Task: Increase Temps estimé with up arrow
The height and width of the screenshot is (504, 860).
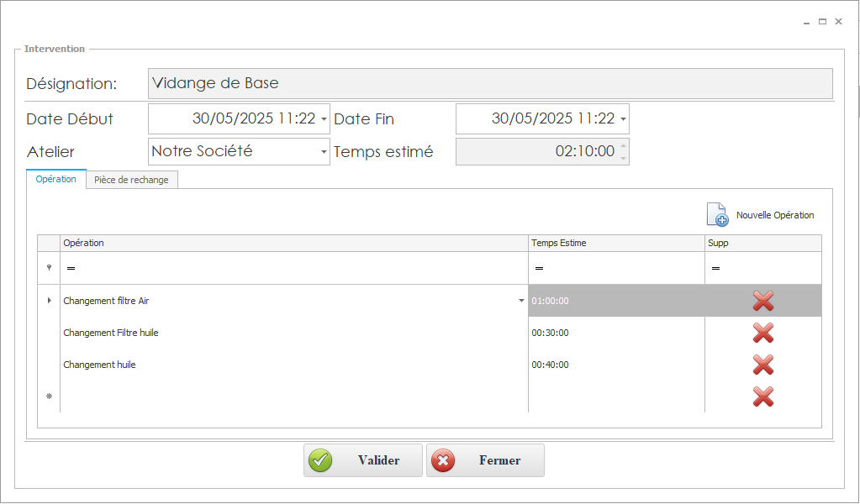Action: tap(623, 146)
